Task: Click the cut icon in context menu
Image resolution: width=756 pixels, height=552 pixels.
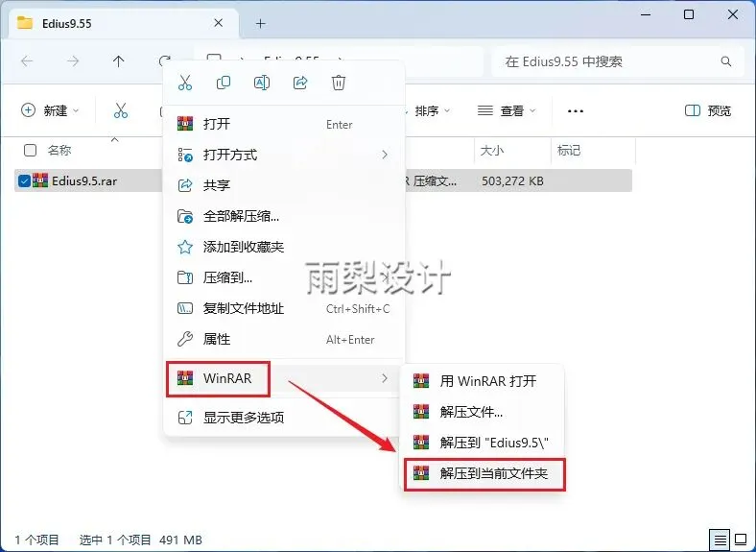Action: [x=184, y=83]
